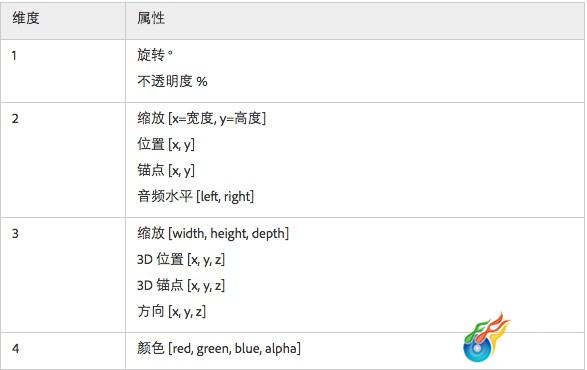The height and width of the screenshot is (370, 587).
Task: Click 音频水平 [left, right] entry
Action: click(x=195, y=196)
